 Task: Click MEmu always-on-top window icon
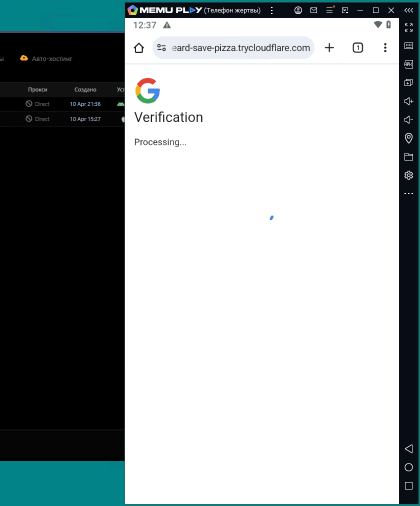tap(345, 10)
